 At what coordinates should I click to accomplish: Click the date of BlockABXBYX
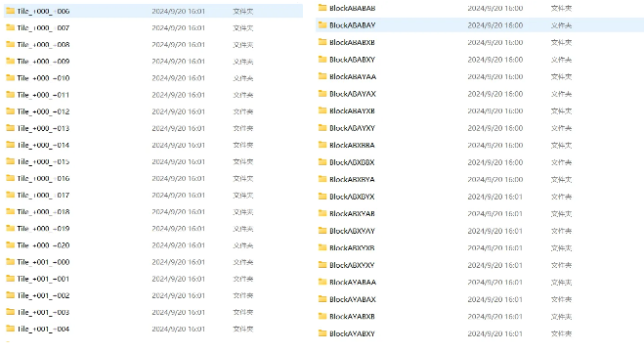494,197
